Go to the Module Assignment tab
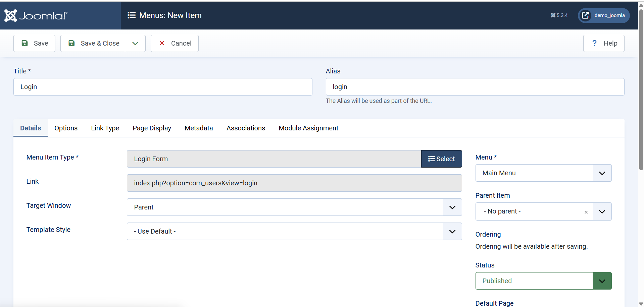Screen dimensions: 644x307 (308, 128)
